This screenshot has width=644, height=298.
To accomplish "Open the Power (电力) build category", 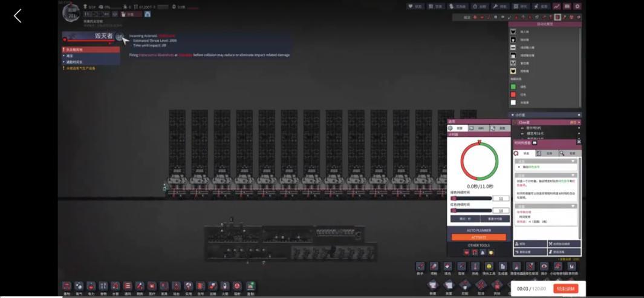I will pyautogui.click(x=91, y=286).
